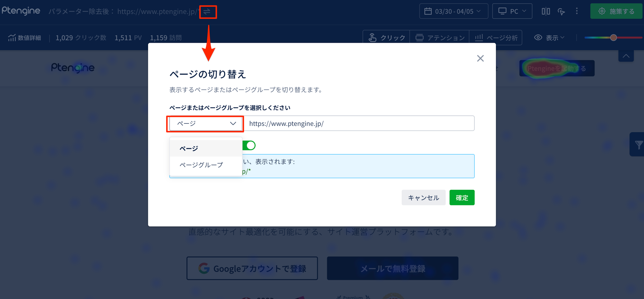Click the cursor pointer mode icon
Screen dimensions: 644x299
pos(561,12)
